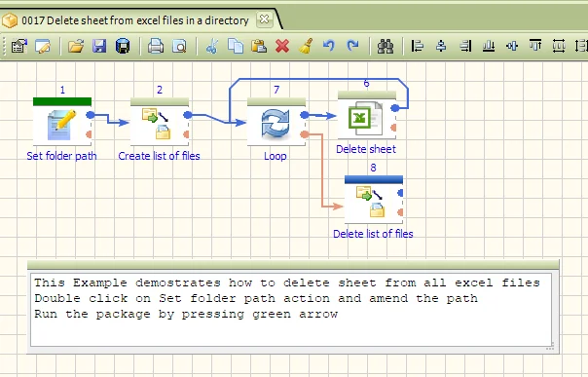Image resolution: width=588 pixels, height=377 pixels.
Task: Click the 'Create list of files' label
Action: point(159,156)
